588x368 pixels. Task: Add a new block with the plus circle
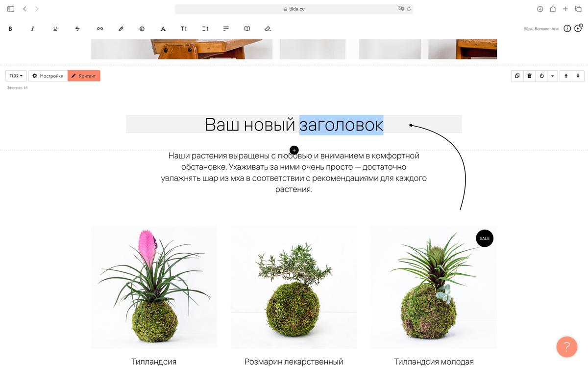click(x=294, y=150)
